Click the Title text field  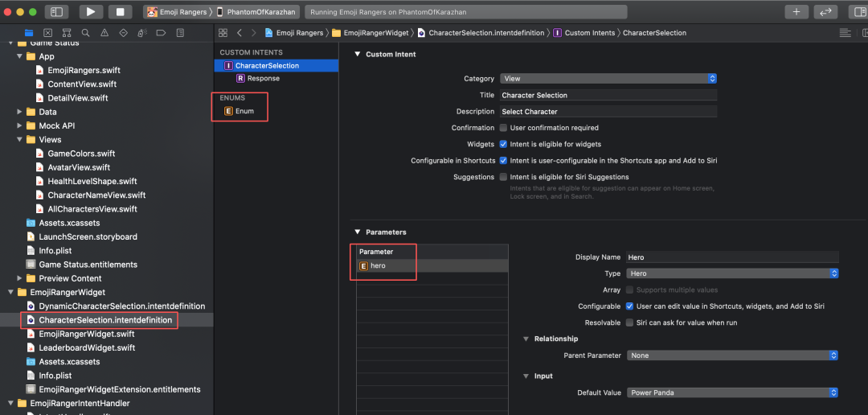[x=608, y=95]
